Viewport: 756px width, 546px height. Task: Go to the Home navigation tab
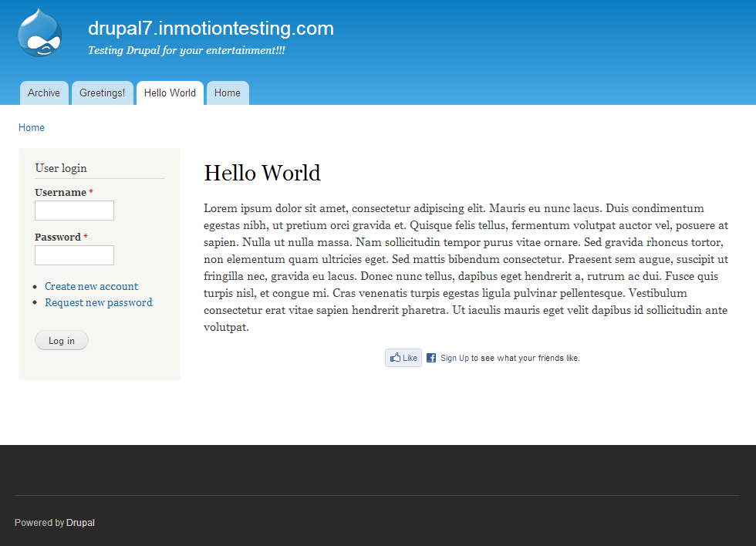(228, 93)
